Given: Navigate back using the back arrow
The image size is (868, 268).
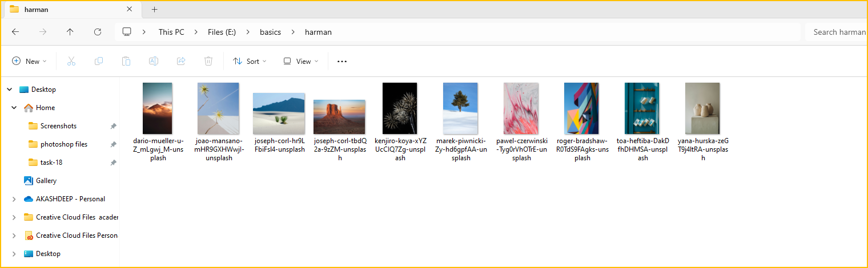Looking at the screenshot, I should (15, 32).
